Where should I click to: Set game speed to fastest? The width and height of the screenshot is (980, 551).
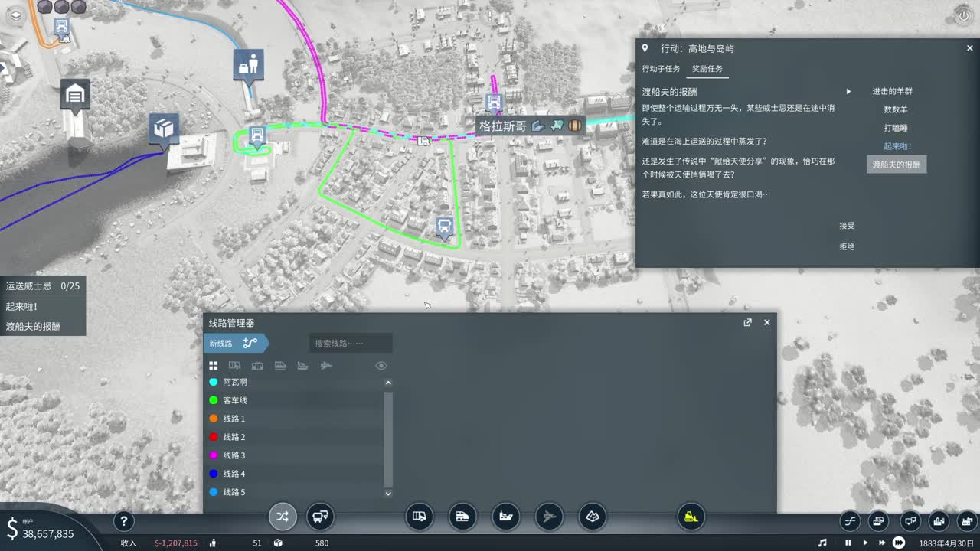(x=900, y=543)
